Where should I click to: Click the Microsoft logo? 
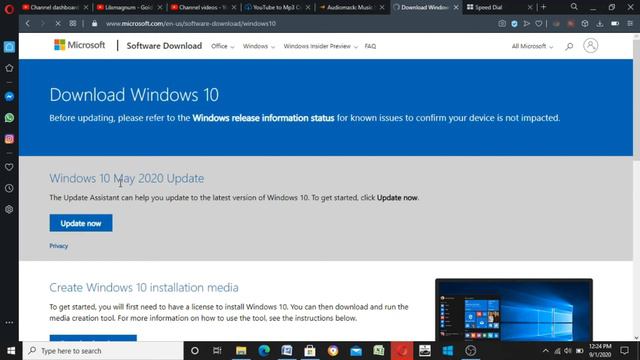point(80,45)
